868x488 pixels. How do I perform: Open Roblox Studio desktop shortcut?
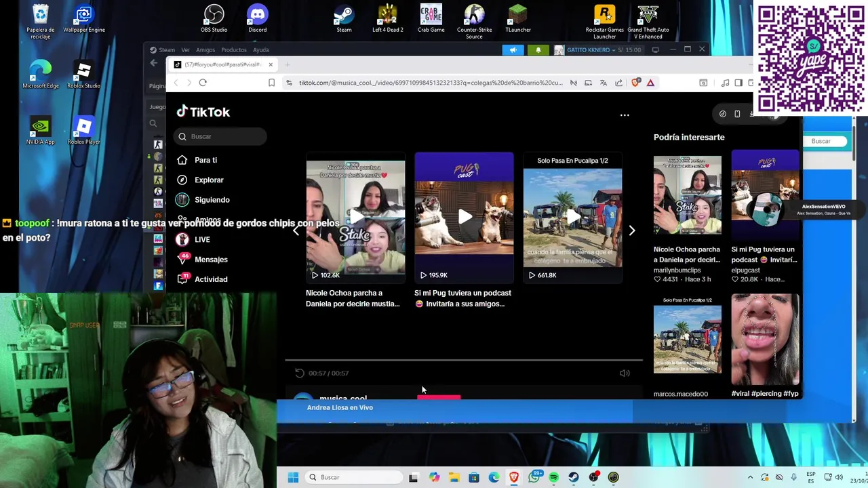click(x=83, y=75)
